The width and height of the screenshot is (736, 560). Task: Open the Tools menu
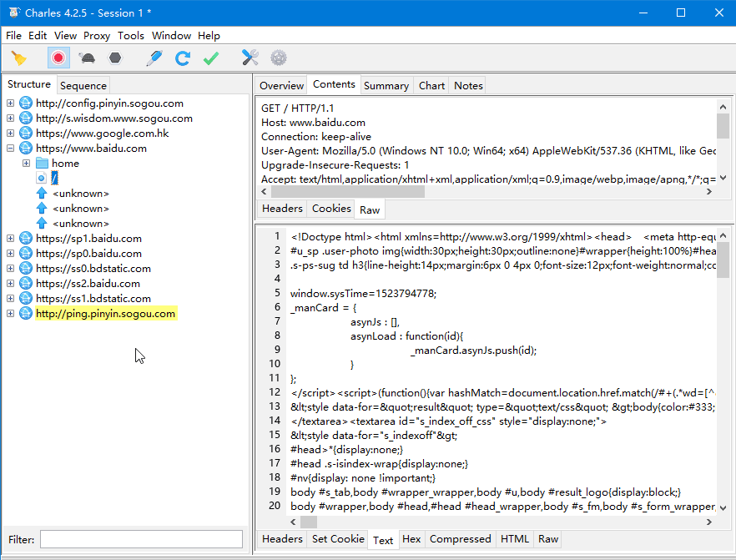131,36
